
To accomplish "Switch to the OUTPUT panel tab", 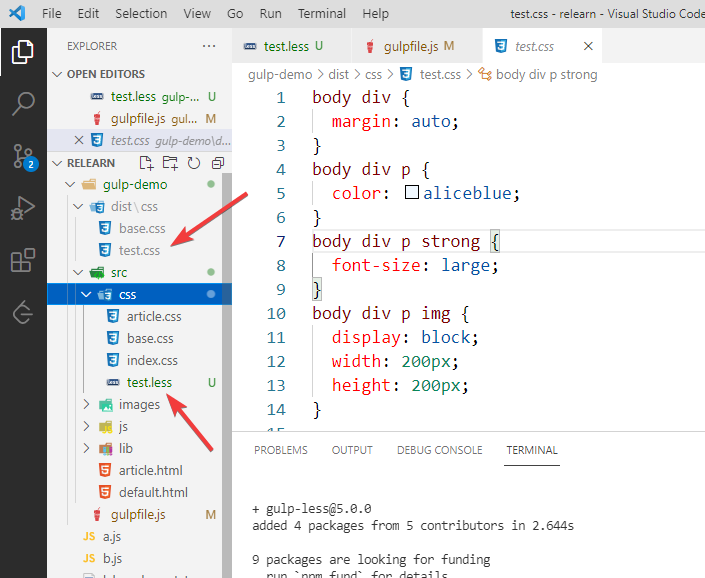I will tap(352, 450).
